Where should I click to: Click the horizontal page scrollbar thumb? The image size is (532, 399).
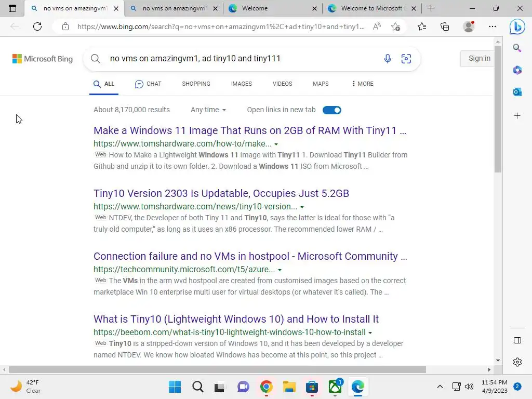(x=217, y=369)
